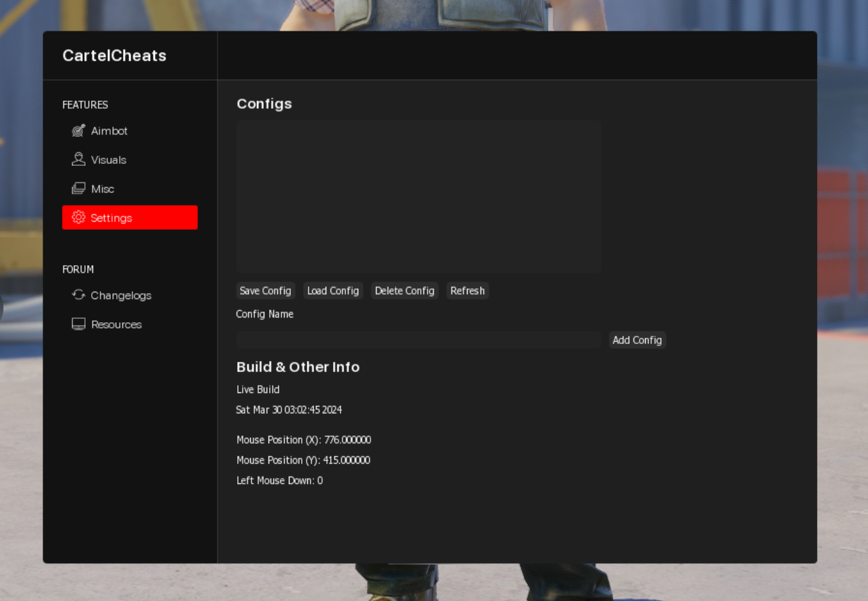Open Resources under Forum
868x601 pixels.
coord(116,324)
